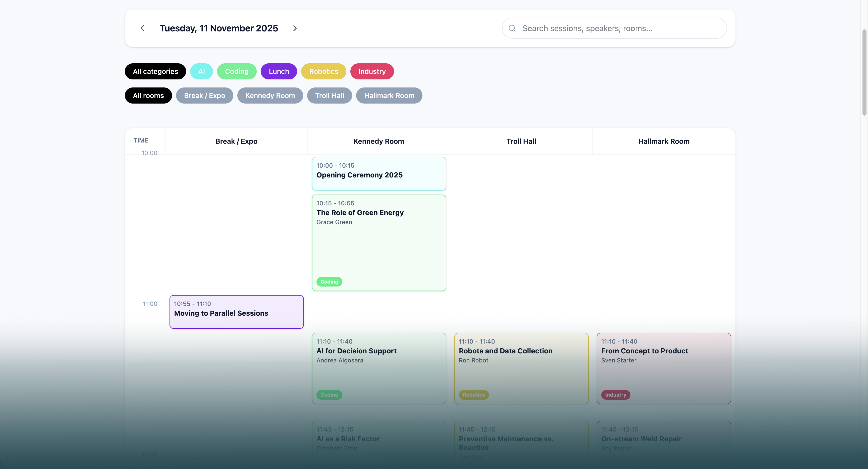Toggle the Coding category filter
This screenshot has width=868, height=469.
pos(237,71)
